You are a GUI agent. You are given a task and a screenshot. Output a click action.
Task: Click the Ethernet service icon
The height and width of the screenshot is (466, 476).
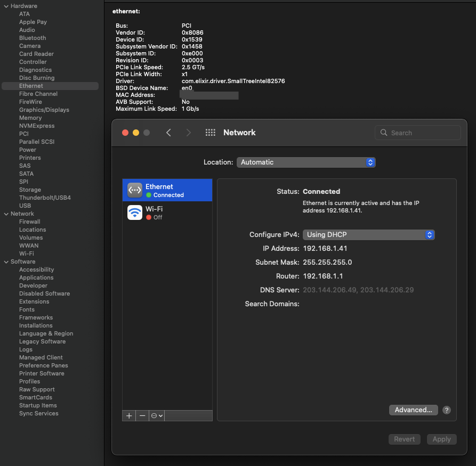(135, 190)
